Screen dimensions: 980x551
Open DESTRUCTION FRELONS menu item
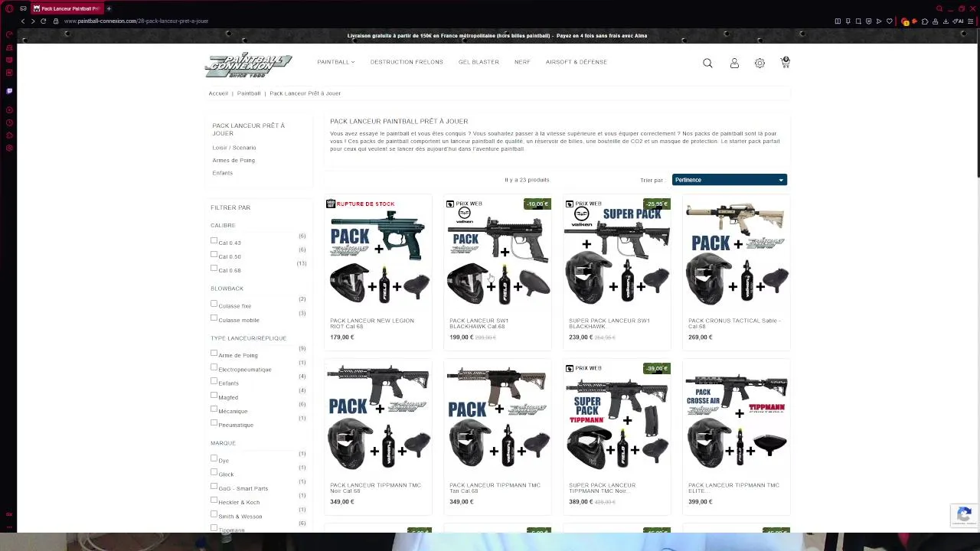point(407,62)
